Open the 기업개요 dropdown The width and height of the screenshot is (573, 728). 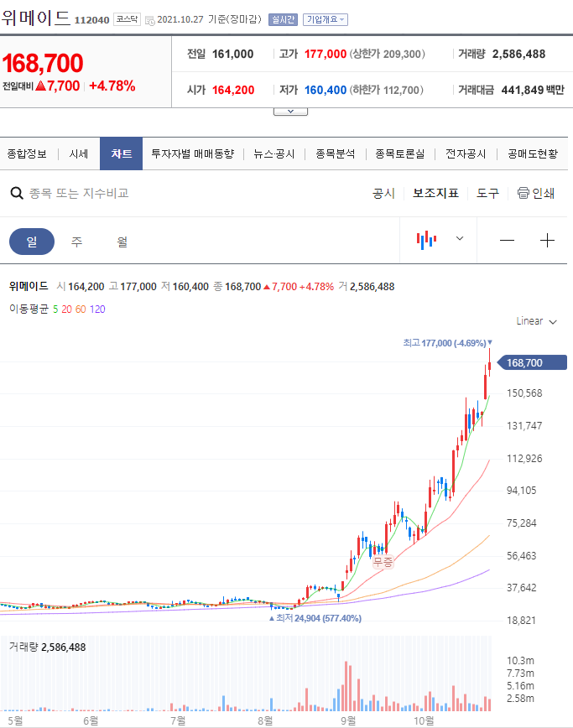(x=325, y=19)
